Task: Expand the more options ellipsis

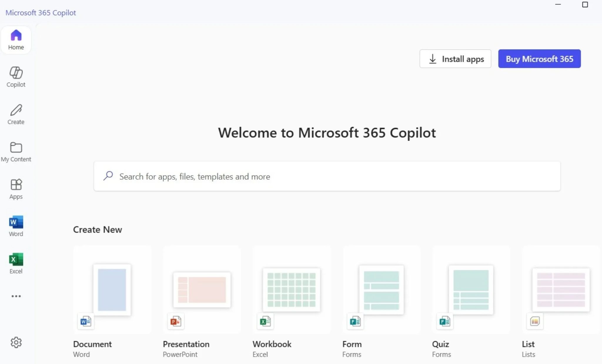Action: click(16, 296)
